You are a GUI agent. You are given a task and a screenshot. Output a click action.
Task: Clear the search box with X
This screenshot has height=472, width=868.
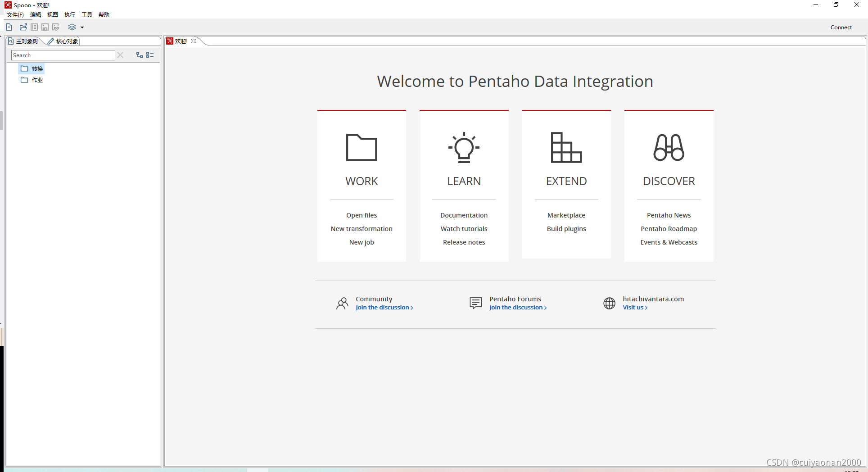click(120, 55)
